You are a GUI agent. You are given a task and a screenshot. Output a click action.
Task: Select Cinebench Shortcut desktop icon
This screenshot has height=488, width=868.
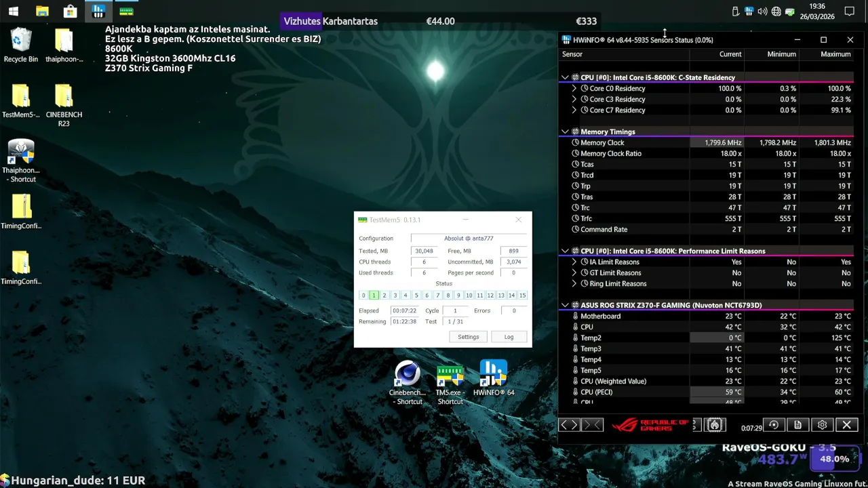[408, 382]
